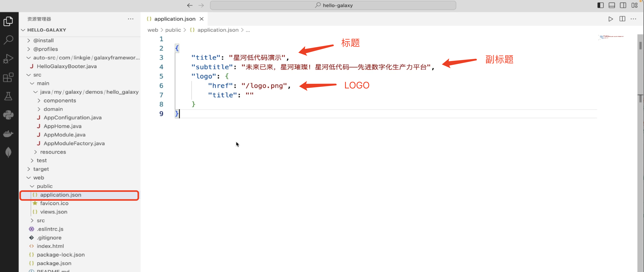
Task: Expand the domain folder
Action: (x=80, y=109)
